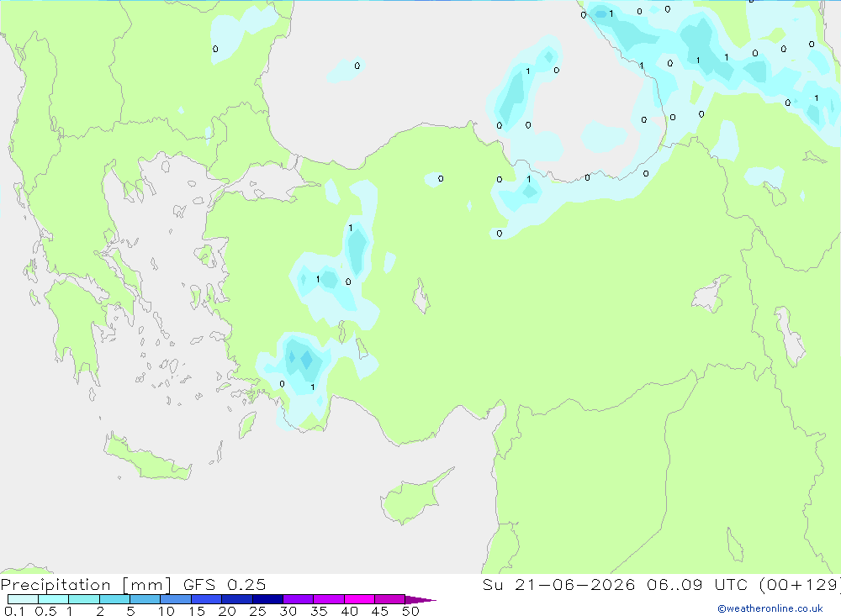Click the legend scale label '10'
This screenshot has height=616, width=841.
[x=167, y=611]
